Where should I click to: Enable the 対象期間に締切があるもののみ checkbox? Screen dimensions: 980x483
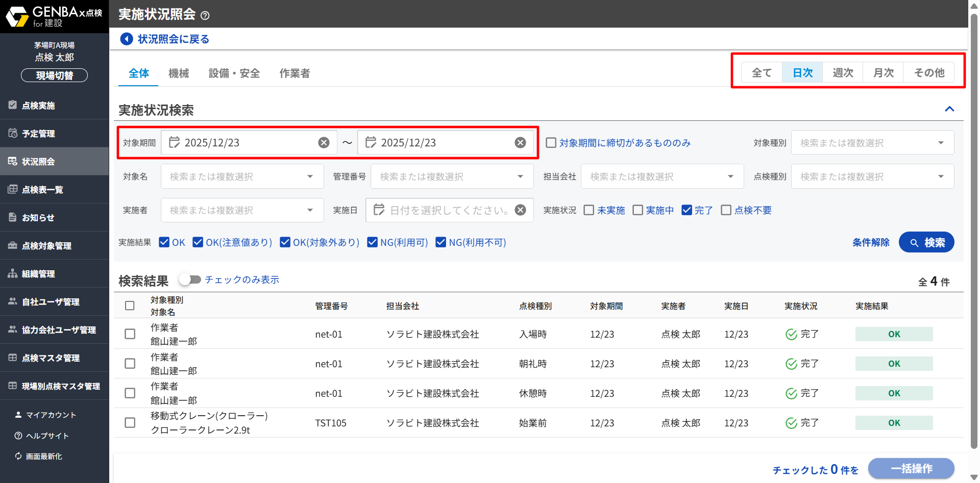coord(551,143)
